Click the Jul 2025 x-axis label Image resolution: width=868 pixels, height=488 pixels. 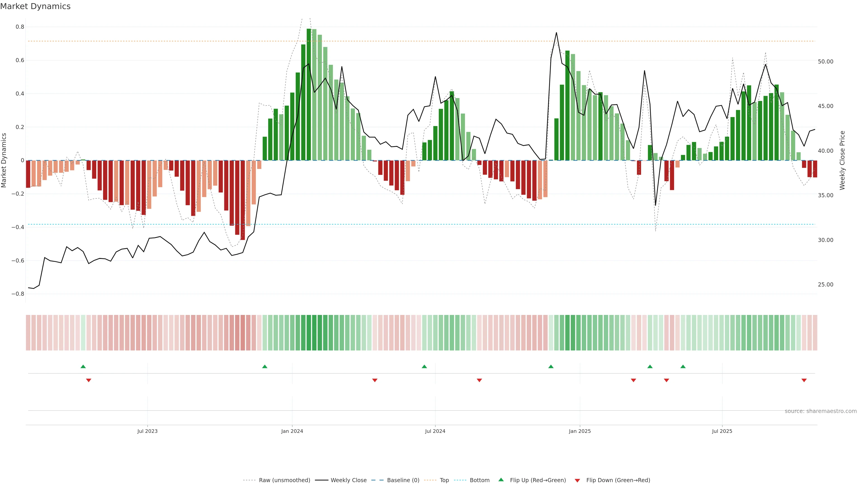722,431
